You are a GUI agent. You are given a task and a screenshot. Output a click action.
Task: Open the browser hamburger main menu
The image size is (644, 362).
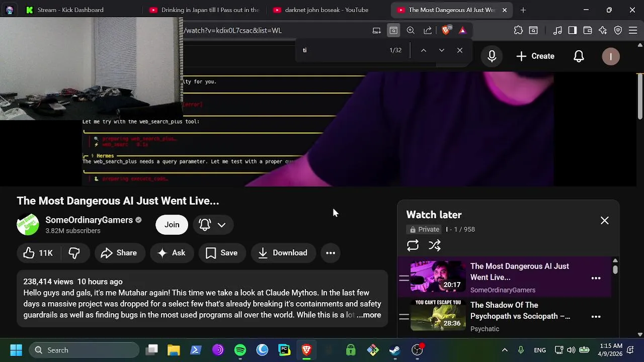pos(633,30)
